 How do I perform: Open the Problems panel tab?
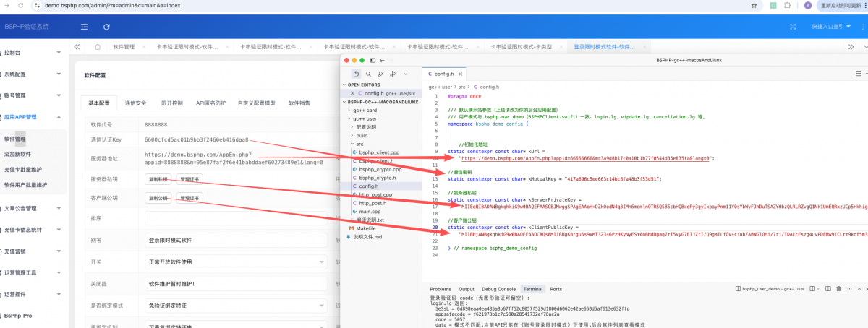point(441,289)
